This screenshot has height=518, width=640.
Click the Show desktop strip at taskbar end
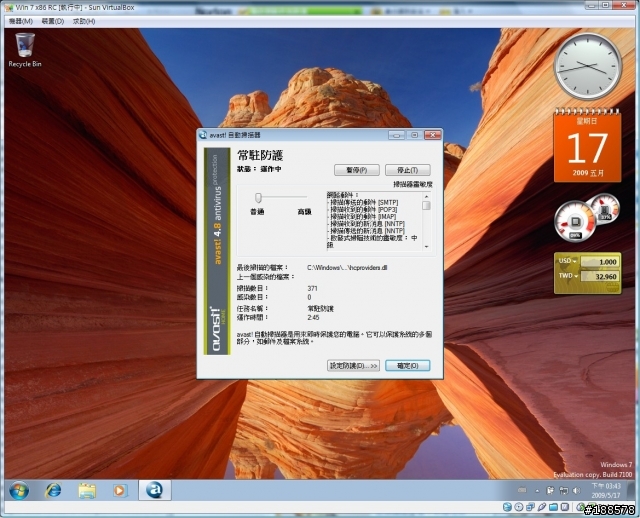click(x=633, y=490)
